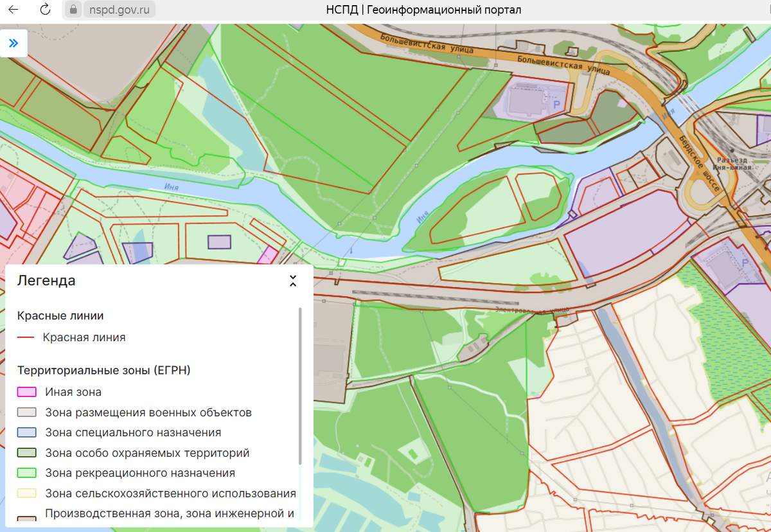Click the grey swatch for Зона размещения военных объектов
This screenshot has height=532, width=771.
pyautogui.click(x=26, y=412)
